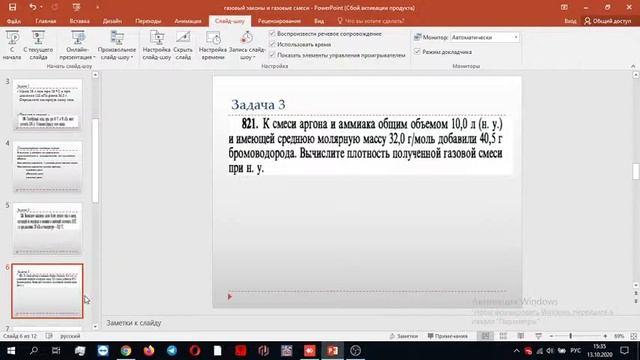Click the zoom out minus button
640x360 pixels.
click(551, 336)
